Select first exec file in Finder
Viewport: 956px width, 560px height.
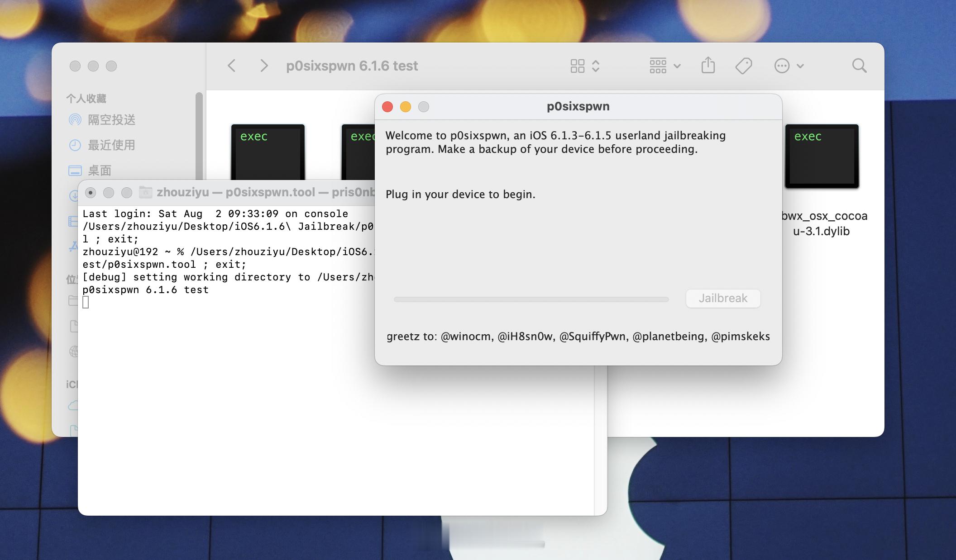click(x=268, y=152)
